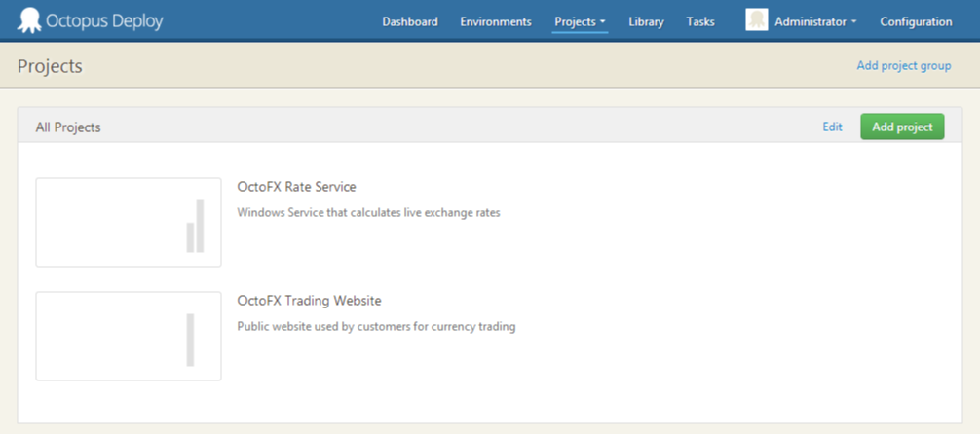Edit the All Projects group

[832, 127]
